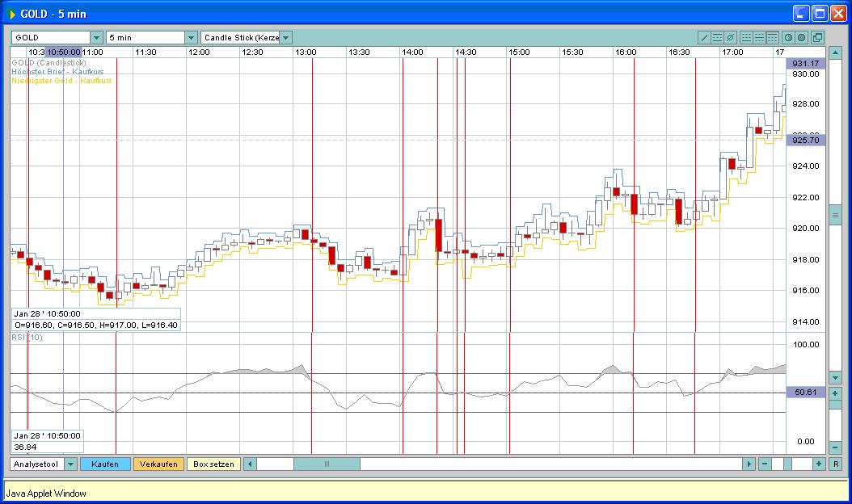The width and height of the screenshot is (852, 504).
Task: Click the light hatched circle icon
Action: [788, 37]
